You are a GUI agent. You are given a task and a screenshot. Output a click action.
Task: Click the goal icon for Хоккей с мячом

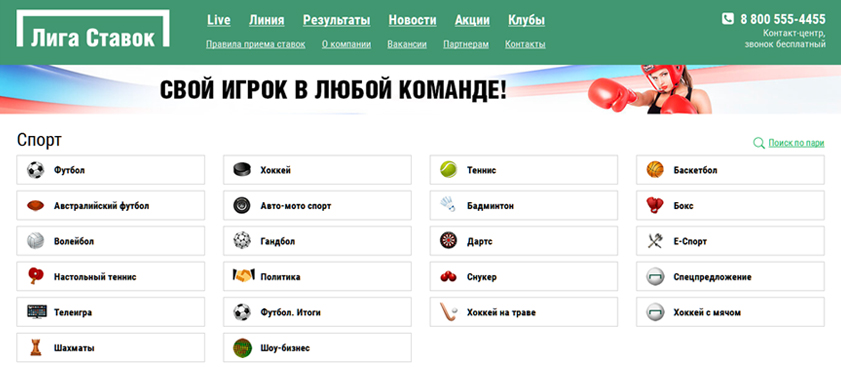point(655,312)
